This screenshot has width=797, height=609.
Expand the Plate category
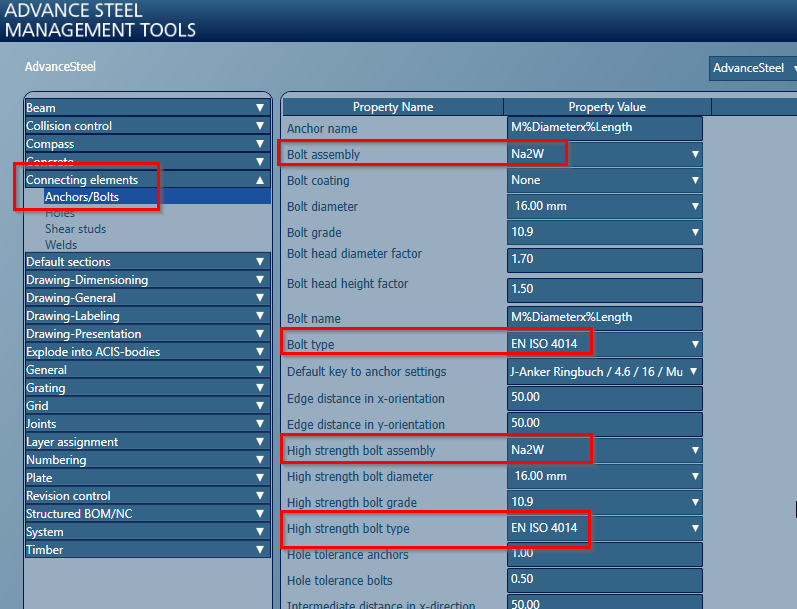pos(148,478)
